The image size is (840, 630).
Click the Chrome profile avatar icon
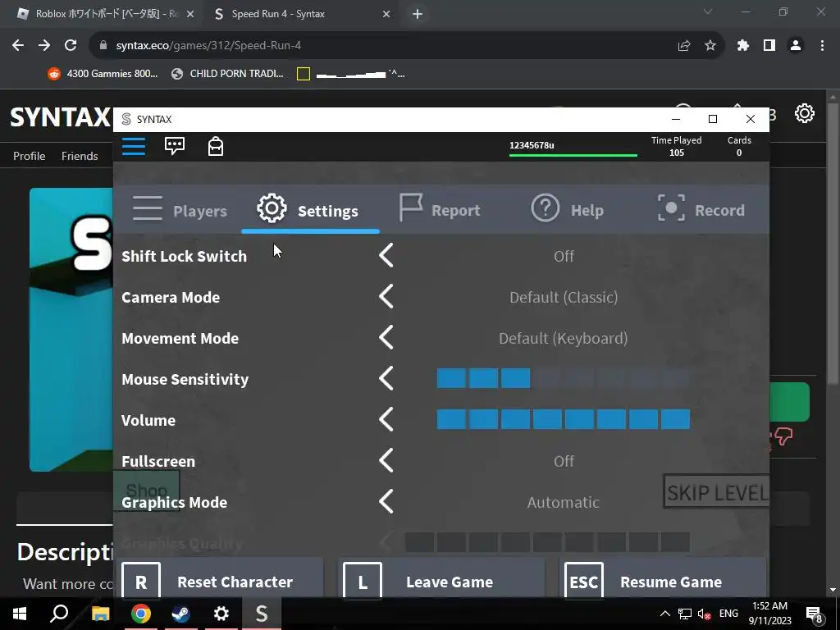click(796, 46)
